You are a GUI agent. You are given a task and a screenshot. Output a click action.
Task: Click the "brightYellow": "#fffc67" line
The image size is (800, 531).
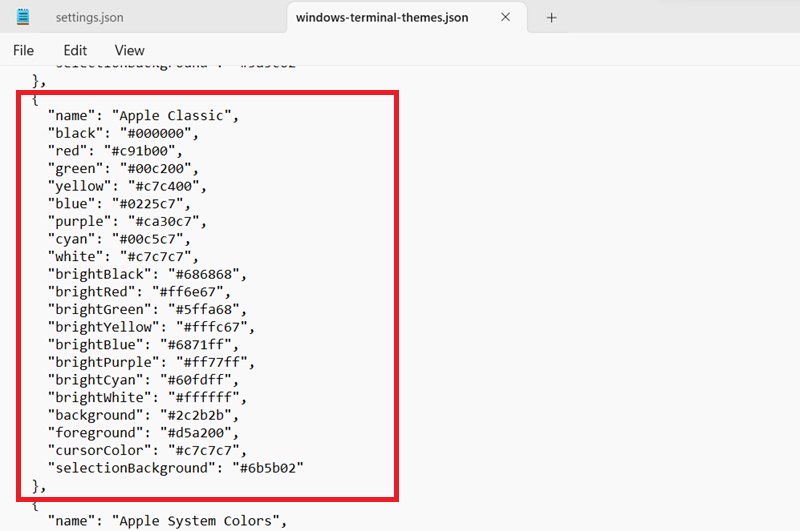click(152, 327)
